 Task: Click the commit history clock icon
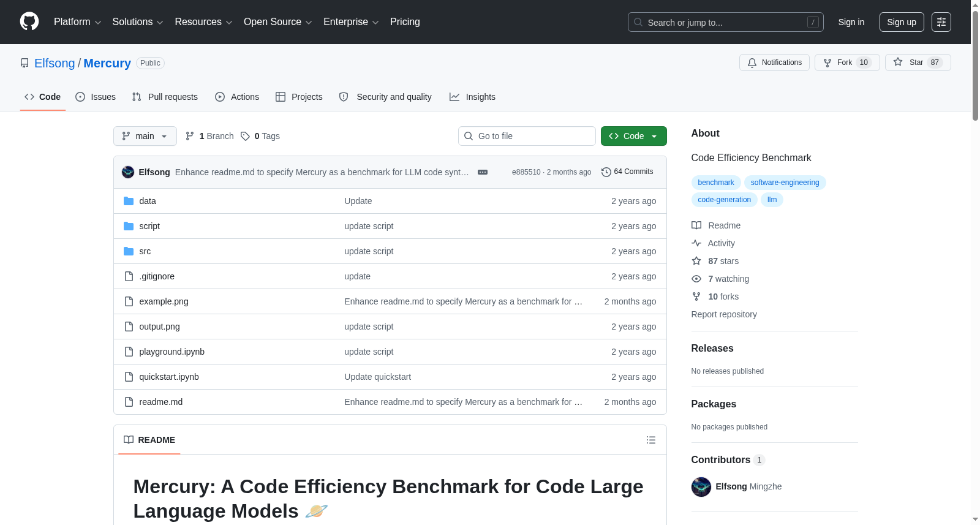point(606,172)
